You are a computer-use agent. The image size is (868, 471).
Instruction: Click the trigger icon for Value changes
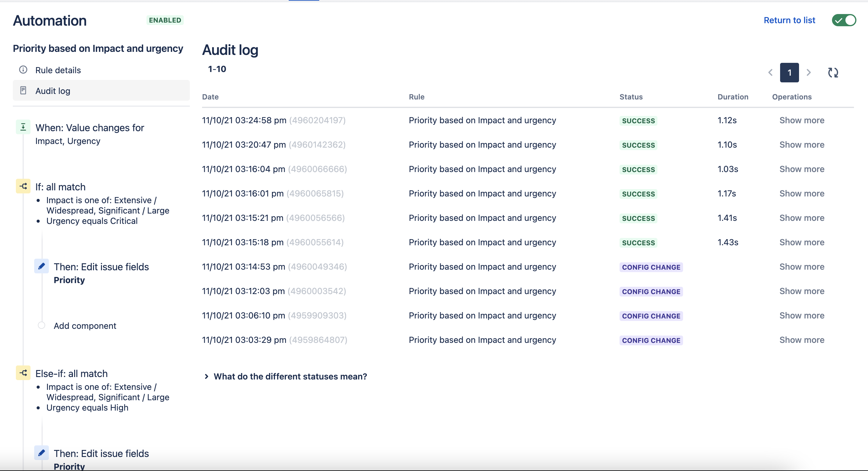pos(23,127)
